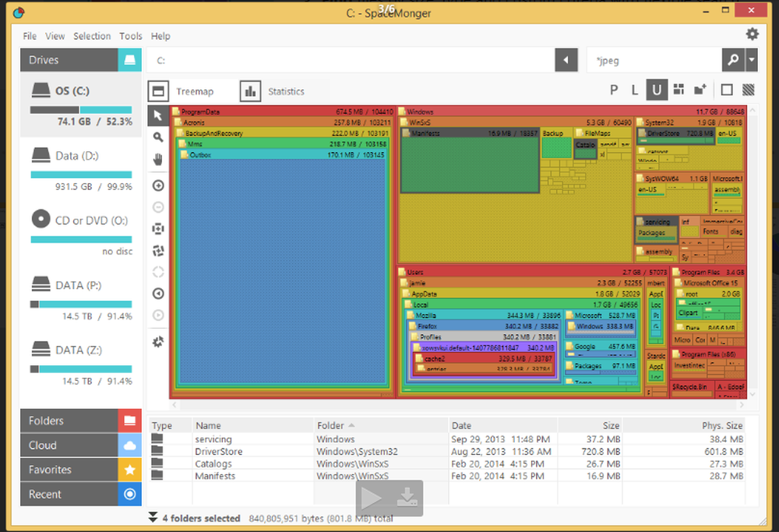
Task: Sort by the Folder column header
Action: pyautogui.click(x=381, y=425)
